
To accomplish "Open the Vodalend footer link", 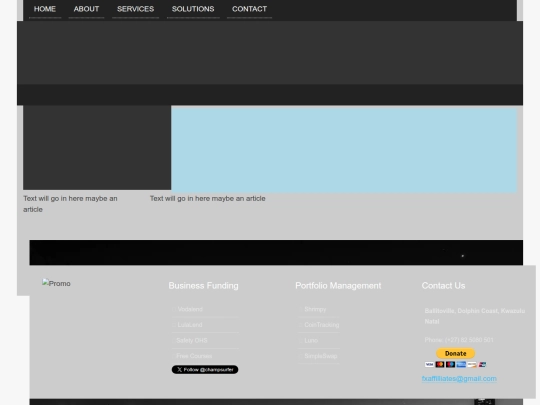I will click(x=190, y=309).
